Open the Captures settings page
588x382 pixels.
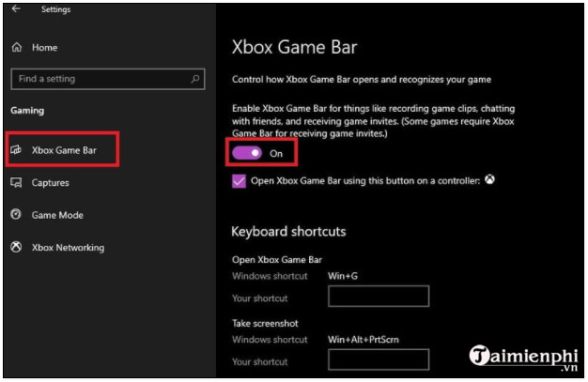(50, 183)
